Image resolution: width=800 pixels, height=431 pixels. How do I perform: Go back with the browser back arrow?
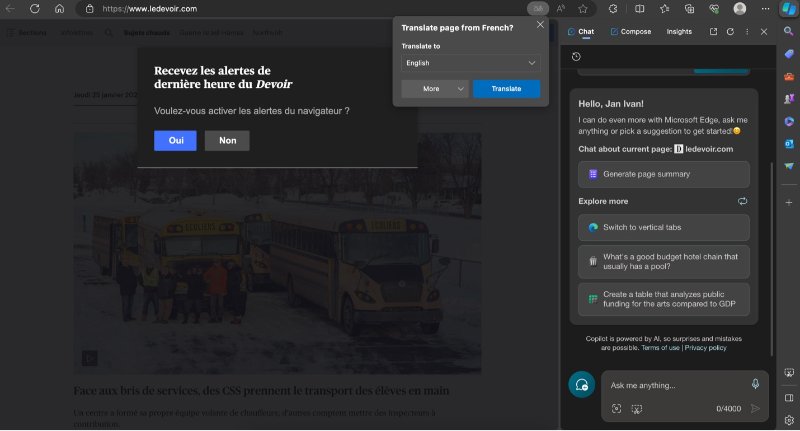click(x=10, y=9)
